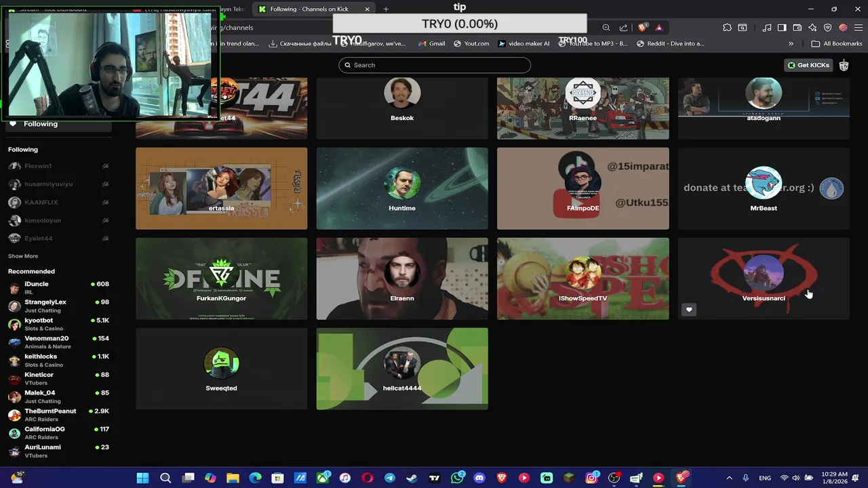Screen dimensions: 868x488
Task: Click the offline icon beside Flexwin1
Action: coord(105,166)
